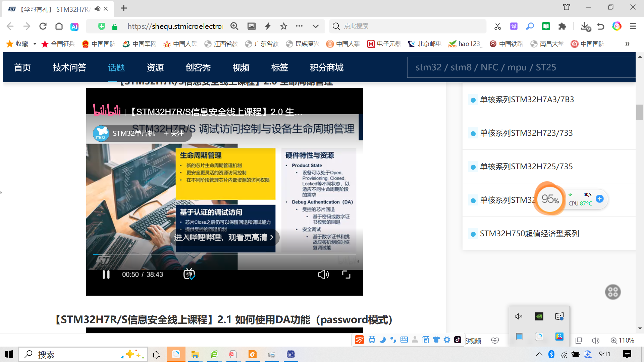Open the 标签 navigation tab
This screenshot has width=644, height=362.
pos(280,67)
